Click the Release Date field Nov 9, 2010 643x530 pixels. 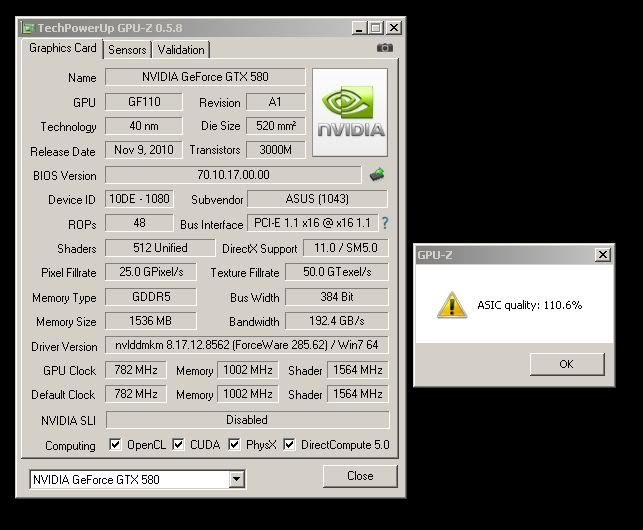(x=144, y=150)
